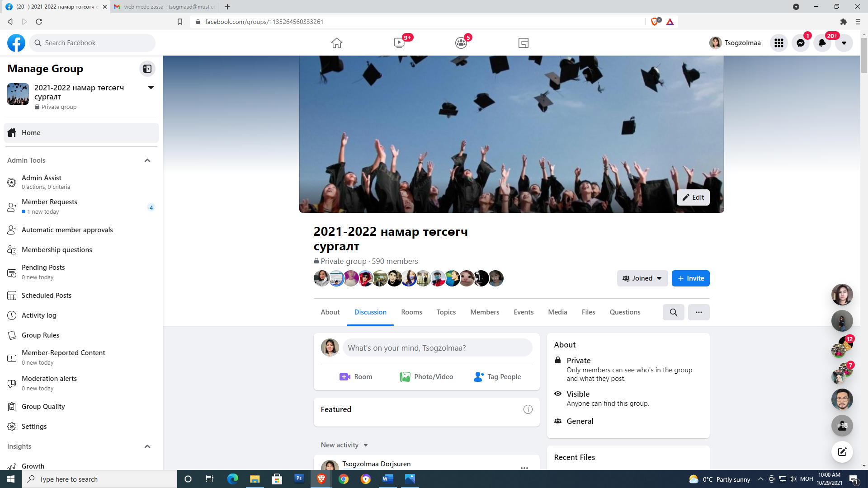
Task: Switch to the Topics tab
Action: pos(446,312)
